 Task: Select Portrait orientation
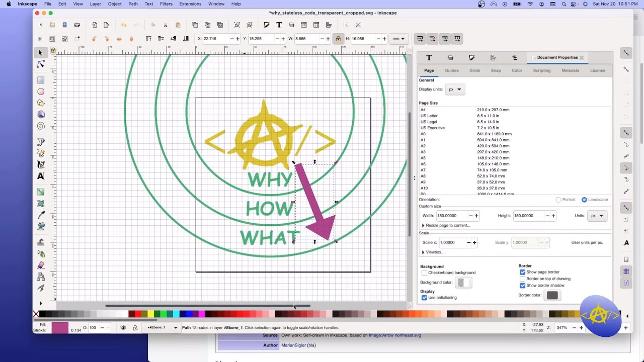click(558, 200)
